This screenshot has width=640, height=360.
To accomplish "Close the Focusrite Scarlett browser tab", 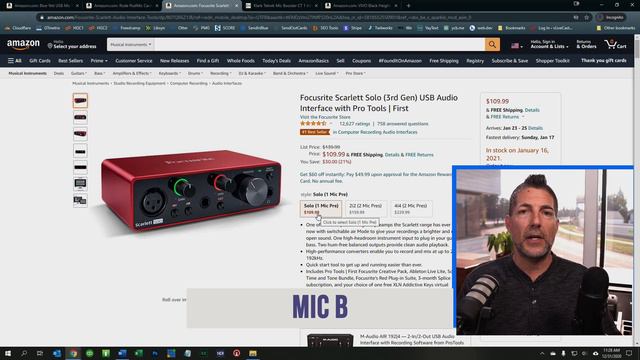I will coord(236,6).
